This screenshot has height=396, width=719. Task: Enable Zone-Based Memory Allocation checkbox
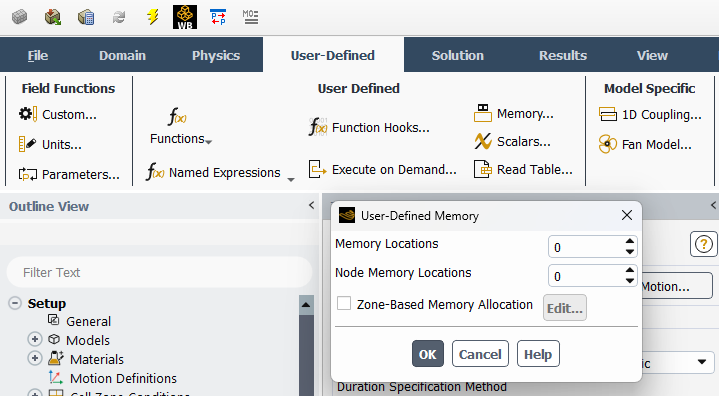[344, 303]
